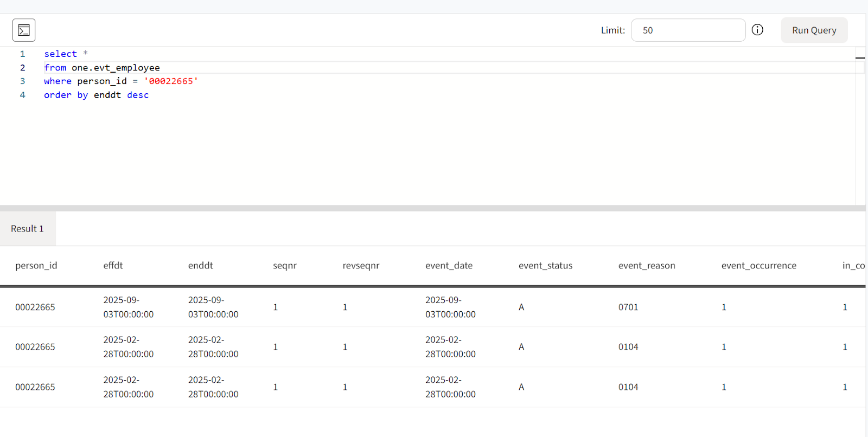
Task: Place cursor on editor line 2 table name
Action: [x=116, y=68]
